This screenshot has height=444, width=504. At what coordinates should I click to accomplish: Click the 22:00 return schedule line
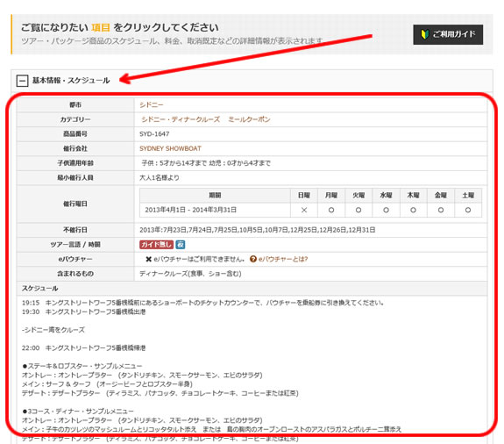83,347
